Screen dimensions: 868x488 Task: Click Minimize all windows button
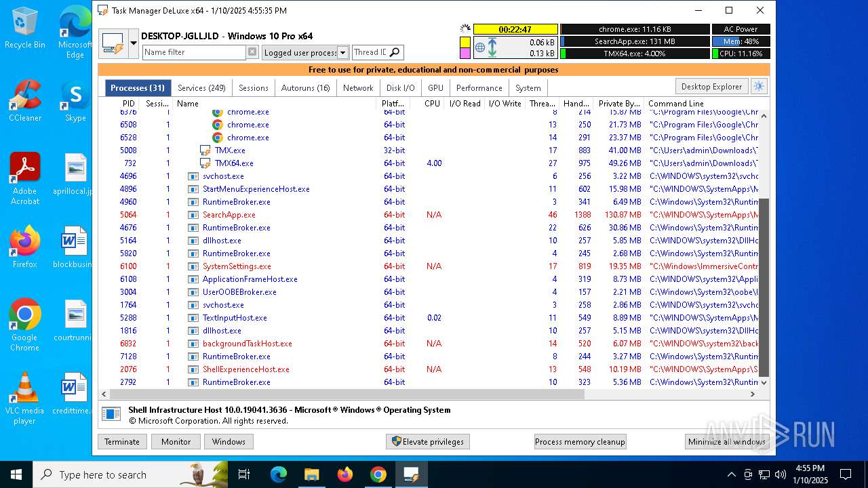pos(727,442)
